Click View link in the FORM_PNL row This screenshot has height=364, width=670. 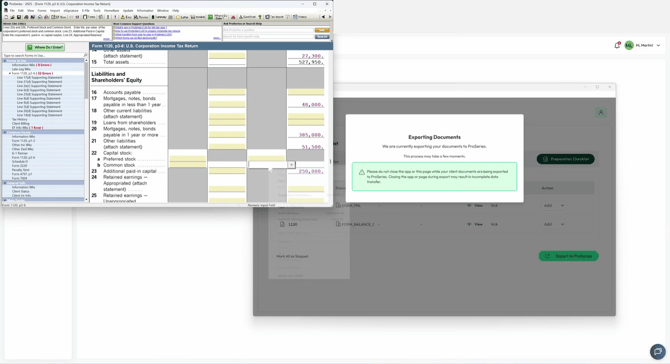point(475,205)
